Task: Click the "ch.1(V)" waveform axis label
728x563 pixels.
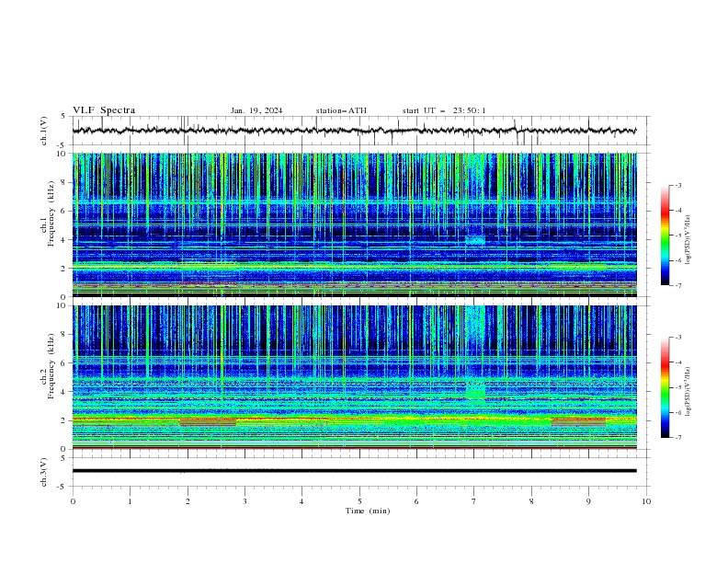Action: 44,131
